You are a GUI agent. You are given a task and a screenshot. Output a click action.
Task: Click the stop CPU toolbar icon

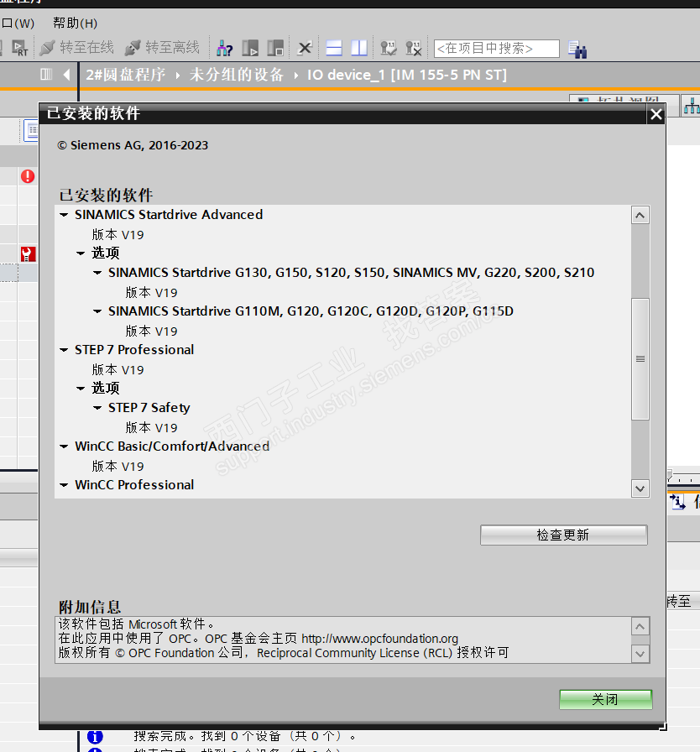click(275, 48)
